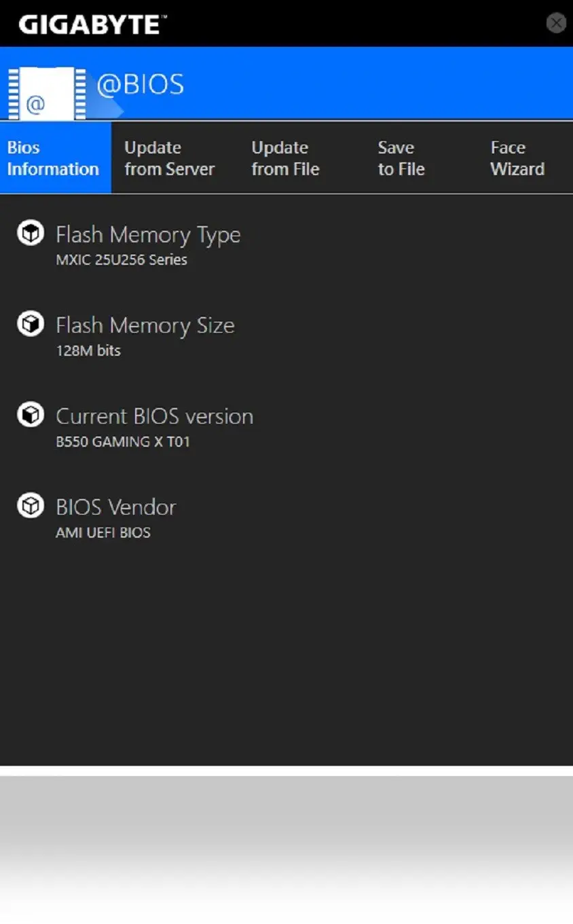Viewport: 573px width, 924px height.
Task: Click the Flash Memory Type heading
Action: pos(148,235)
